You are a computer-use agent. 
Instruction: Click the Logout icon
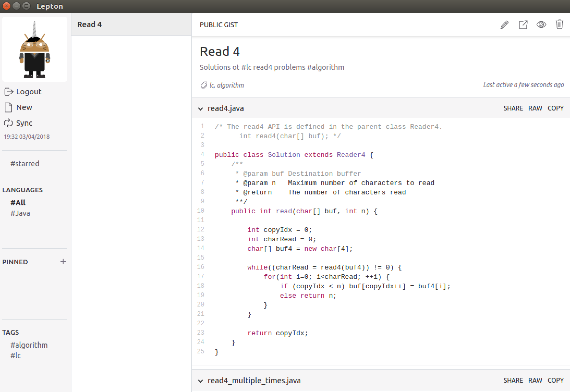point(9,91)
